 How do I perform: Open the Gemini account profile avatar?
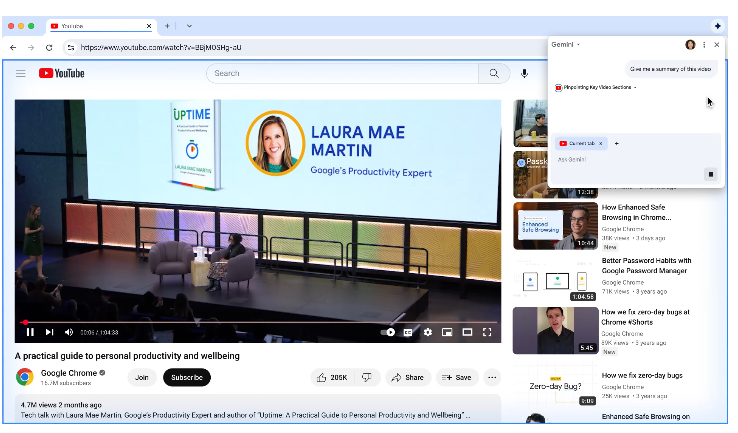(690, 45)
